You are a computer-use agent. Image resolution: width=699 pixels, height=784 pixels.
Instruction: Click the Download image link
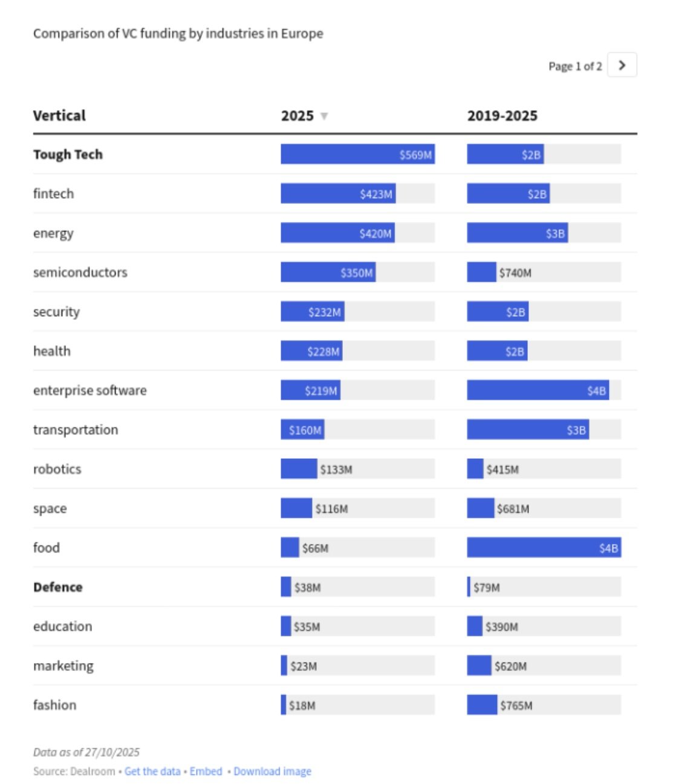click(272, 771)
